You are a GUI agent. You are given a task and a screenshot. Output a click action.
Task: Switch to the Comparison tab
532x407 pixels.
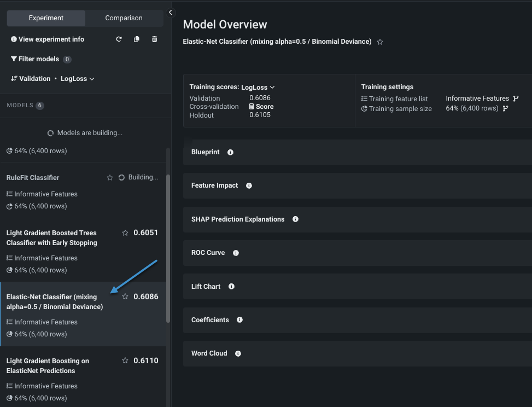coord(124,18)
